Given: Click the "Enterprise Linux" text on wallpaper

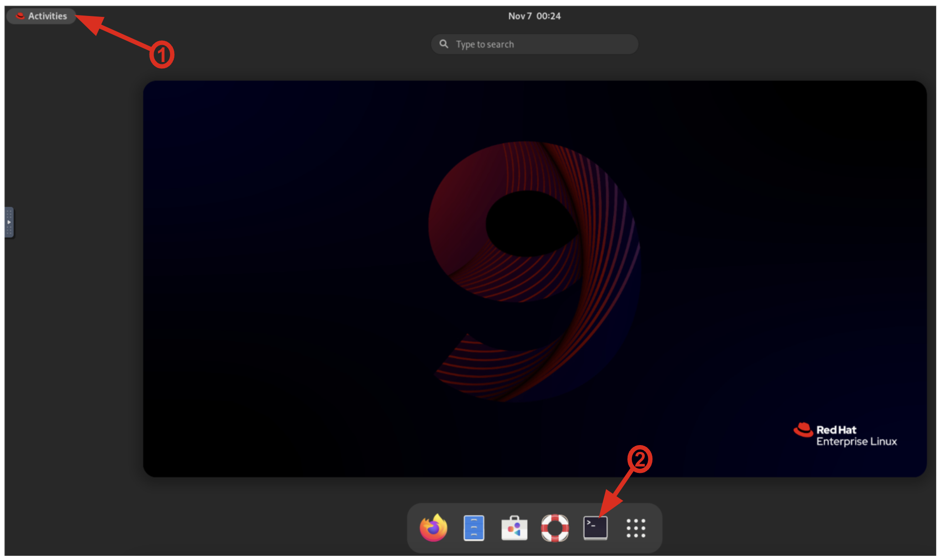Looking at the screenshot, I should pos(856,441).
